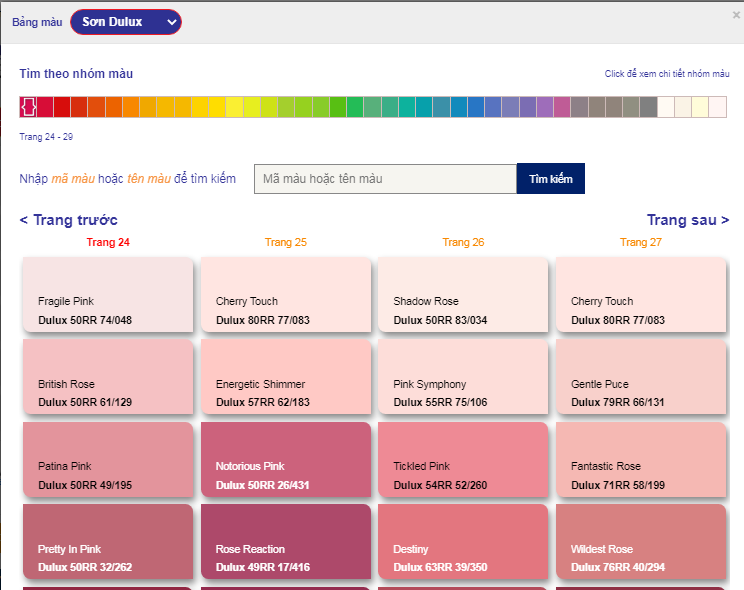Select the pure yellow color group in strip
The height and width of the screenshot is (590, 744).
point(217,107)
